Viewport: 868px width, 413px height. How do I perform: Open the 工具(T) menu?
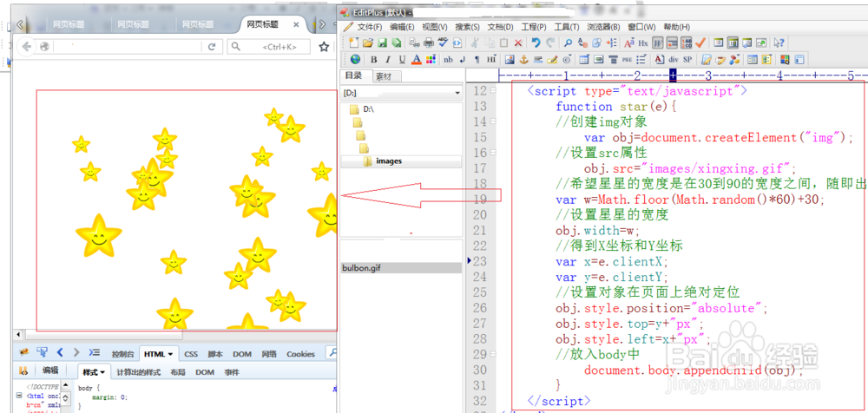tap(566, 27)
